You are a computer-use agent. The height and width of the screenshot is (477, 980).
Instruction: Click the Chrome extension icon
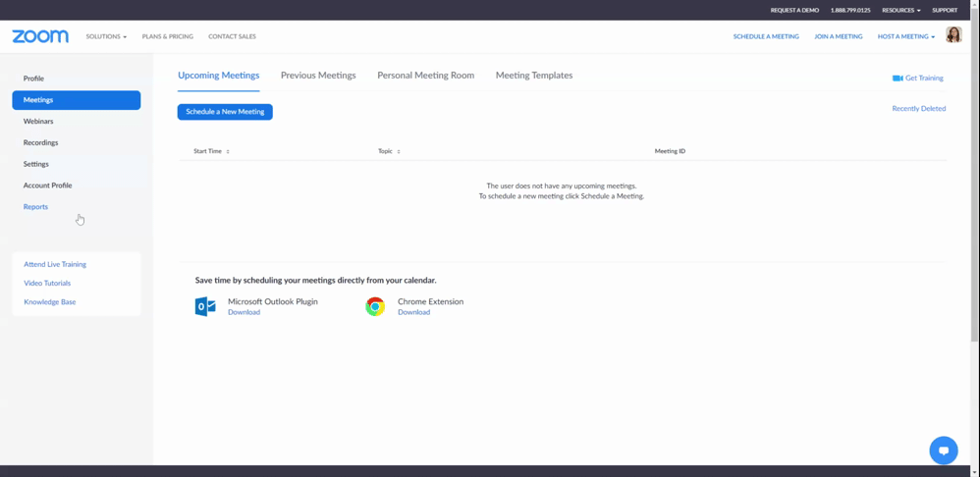coord(375,306)
